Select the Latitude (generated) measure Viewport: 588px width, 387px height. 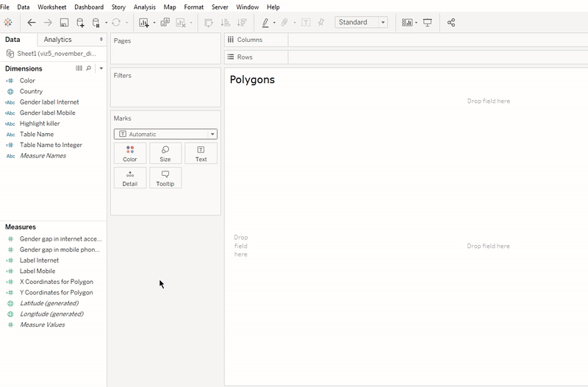coord(49,303)
